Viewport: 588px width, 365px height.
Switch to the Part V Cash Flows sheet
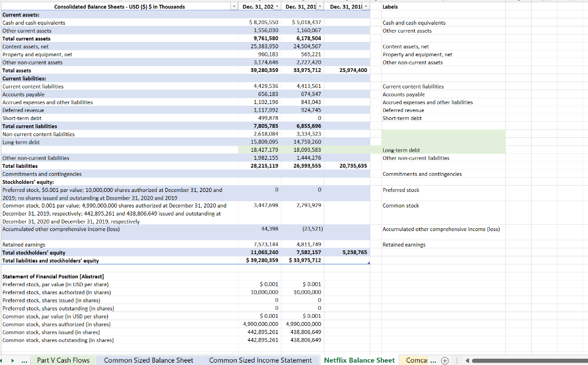(x=64, y=360)
